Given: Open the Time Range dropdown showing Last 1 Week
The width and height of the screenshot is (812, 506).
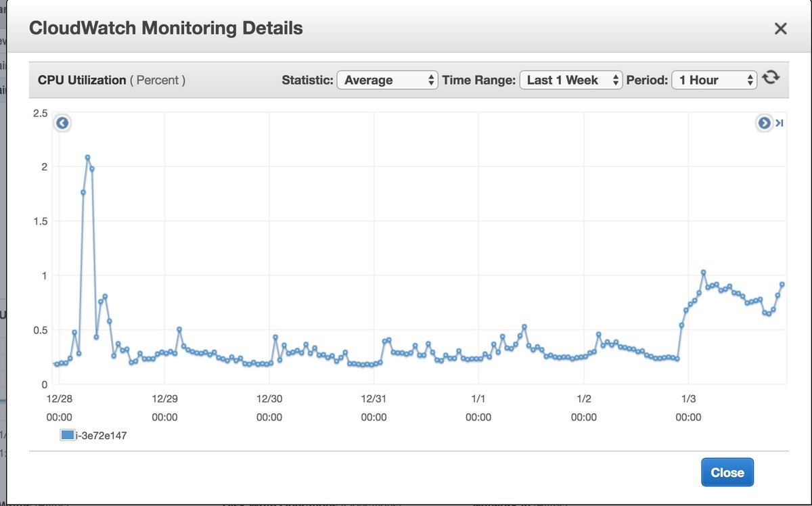Looking at the screenshot, I should (570, 80).
